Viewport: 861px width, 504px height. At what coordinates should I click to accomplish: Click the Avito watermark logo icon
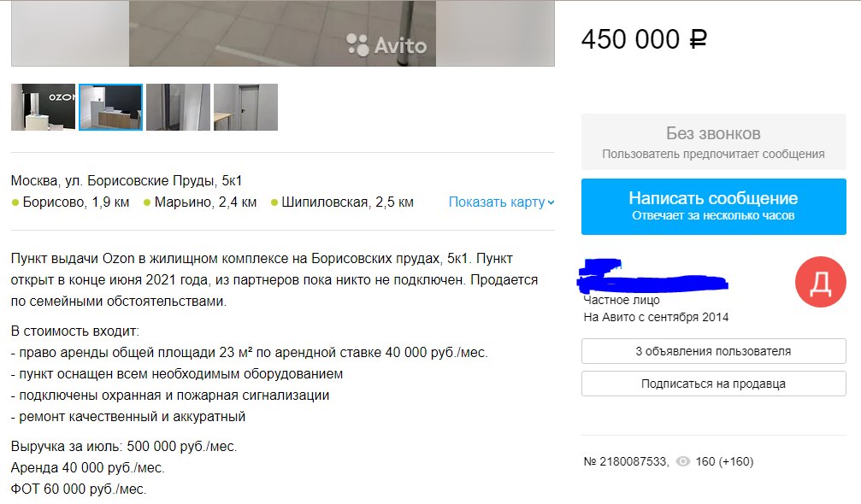[x=357, y=45]
